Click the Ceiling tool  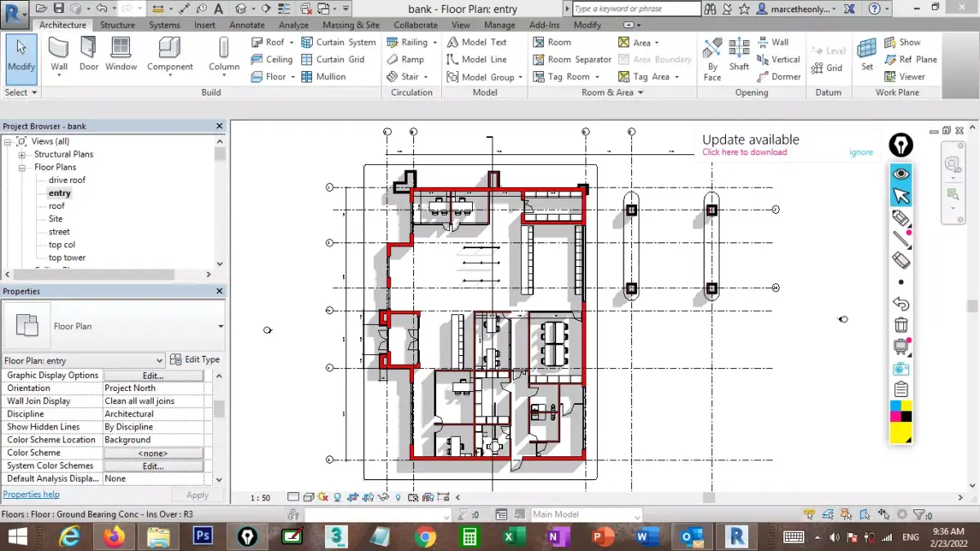tap(270, 60)
